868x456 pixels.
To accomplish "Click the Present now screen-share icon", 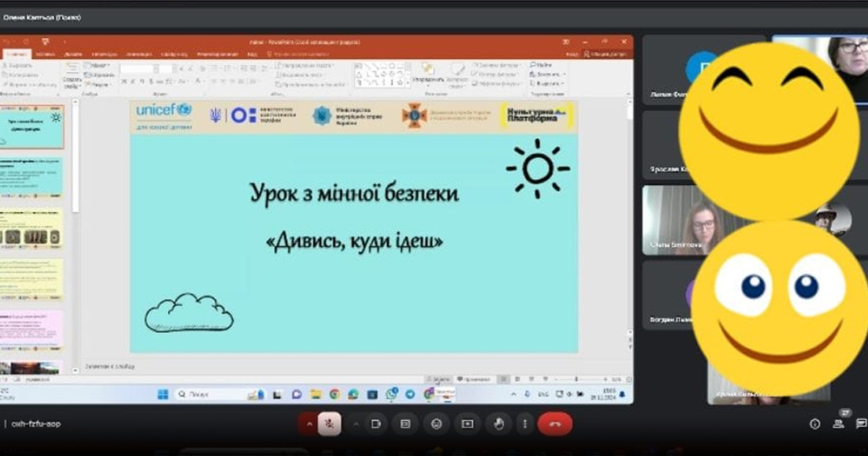I will [x=467, y=424].
